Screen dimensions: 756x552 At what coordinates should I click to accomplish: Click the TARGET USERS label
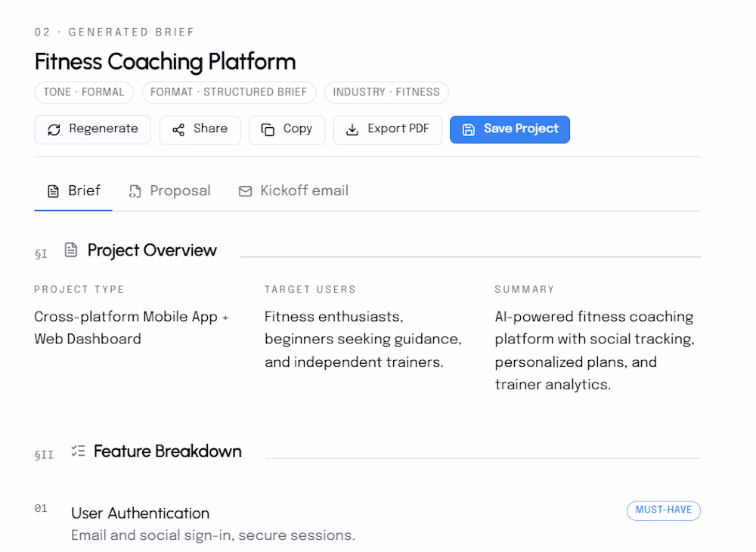310,290
